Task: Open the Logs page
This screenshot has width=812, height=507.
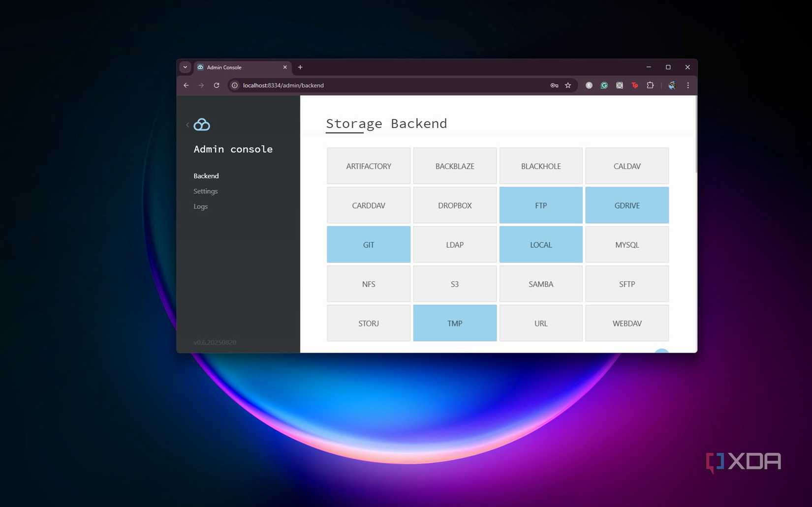Action: [200, 206]
